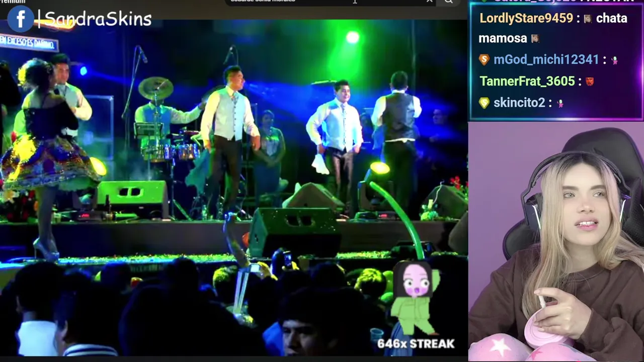Focus the search input field at the top

[327, 2]
